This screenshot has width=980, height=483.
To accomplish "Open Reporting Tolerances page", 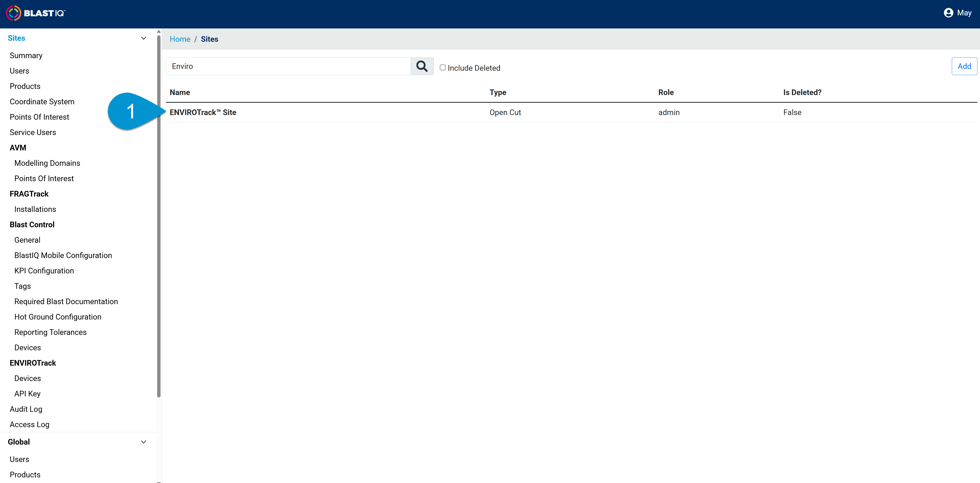I will click(51, 332).
